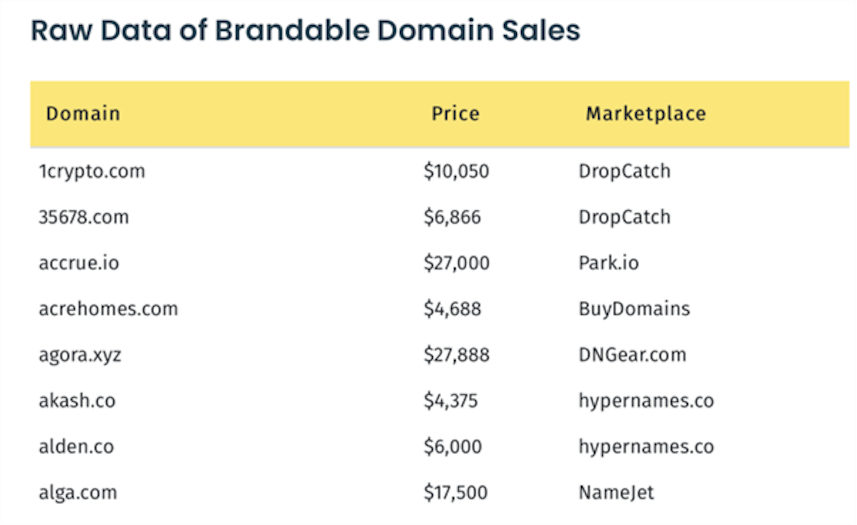Screen dimensions: 857x525
Task: Select the BuyDomains marketplace entry
Action: (633, 309)
